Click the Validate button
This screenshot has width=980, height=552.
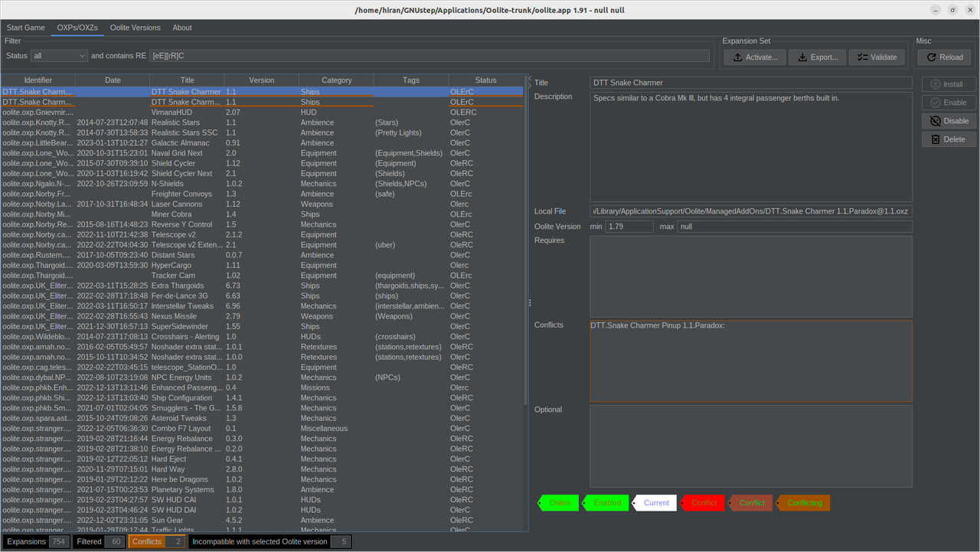[877, 57]
